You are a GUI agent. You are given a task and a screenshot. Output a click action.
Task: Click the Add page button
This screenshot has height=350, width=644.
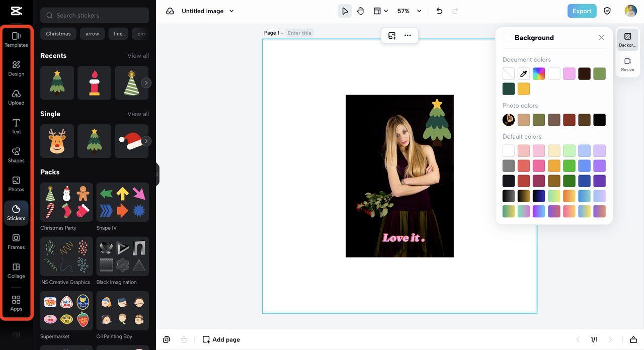coord(221,339)
